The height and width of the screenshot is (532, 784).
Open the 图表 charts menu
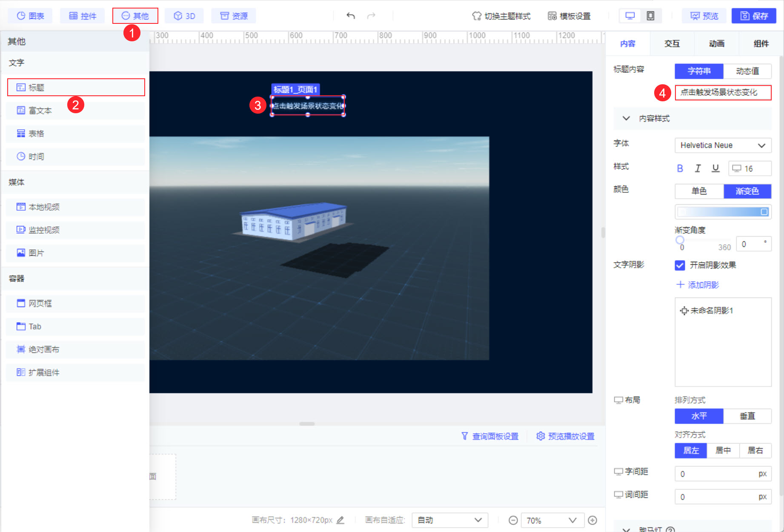click(x=30, y=16)
